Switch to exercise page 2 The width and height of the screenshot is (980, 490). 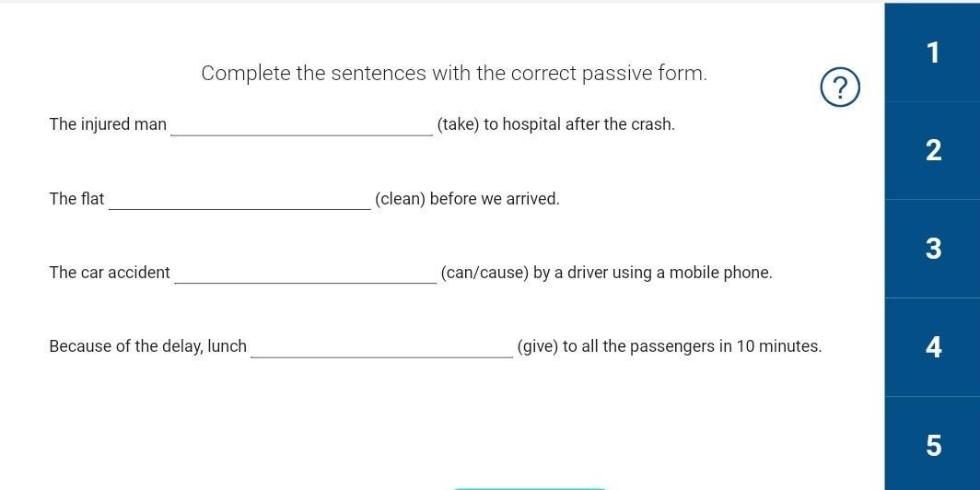pos(932,151)
